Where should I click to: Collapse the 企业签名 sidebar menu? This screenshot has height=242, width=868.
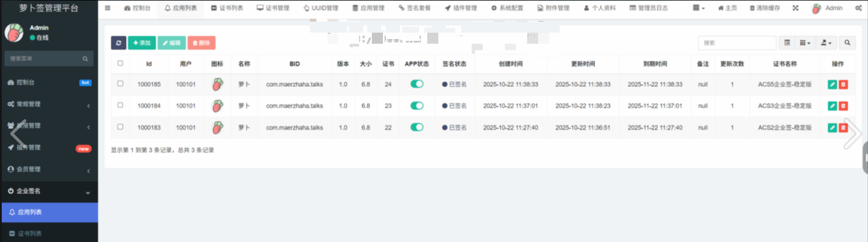[49, 191]
